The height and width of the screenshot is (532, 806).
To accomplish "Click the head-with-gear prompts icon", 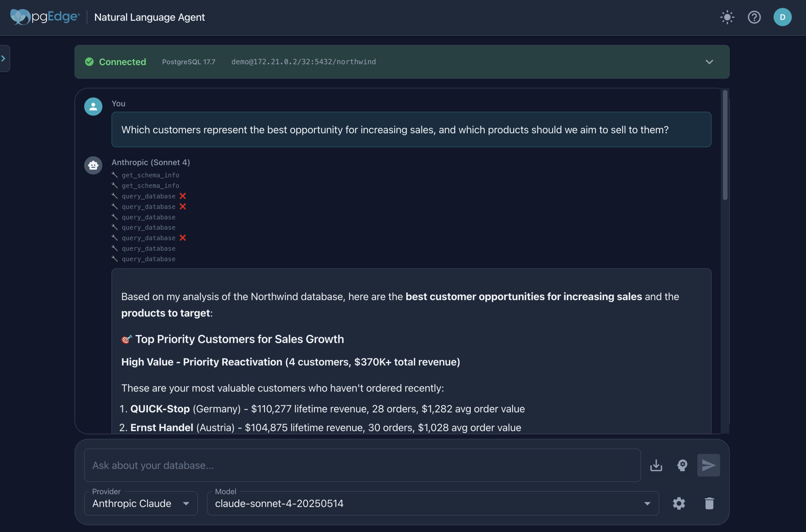I will 682,465.
